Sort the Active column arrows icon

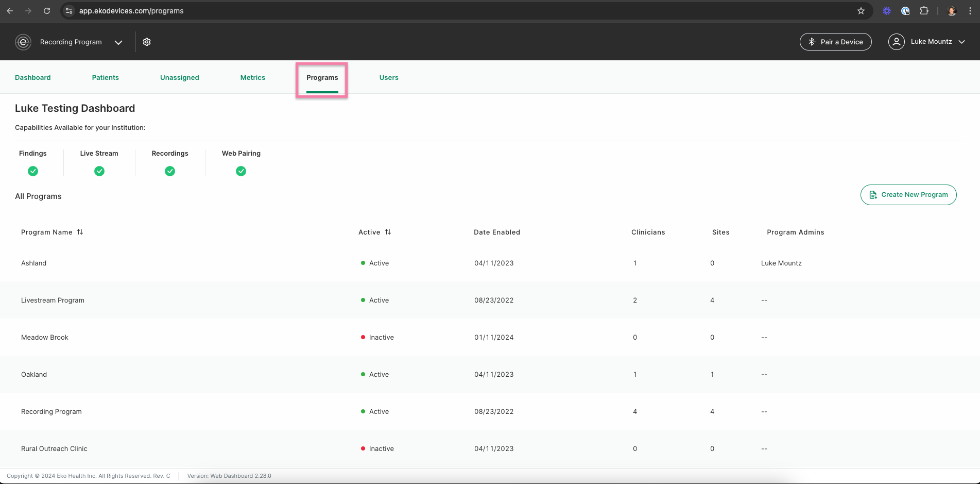(x=388, y=232)
